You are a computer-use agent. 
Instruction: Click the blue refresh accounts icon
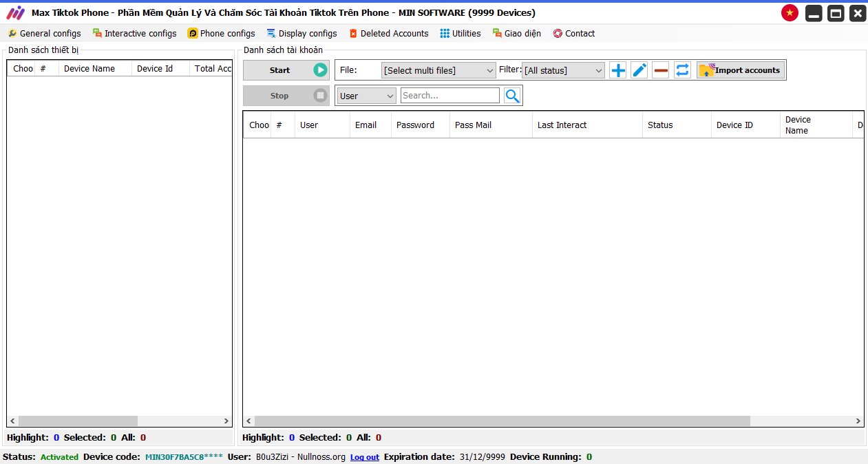682,70
